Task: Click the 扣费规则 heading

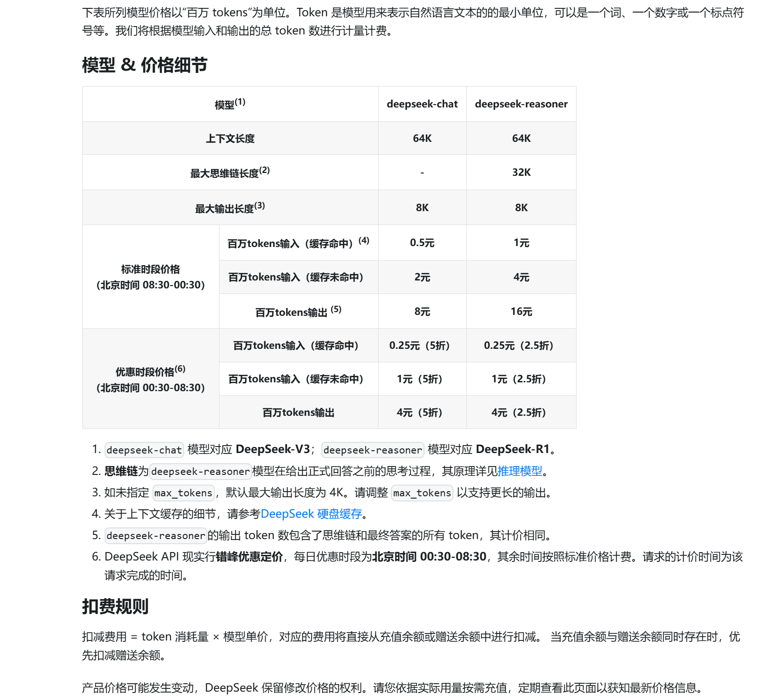Action: click(x=115, y=607)
